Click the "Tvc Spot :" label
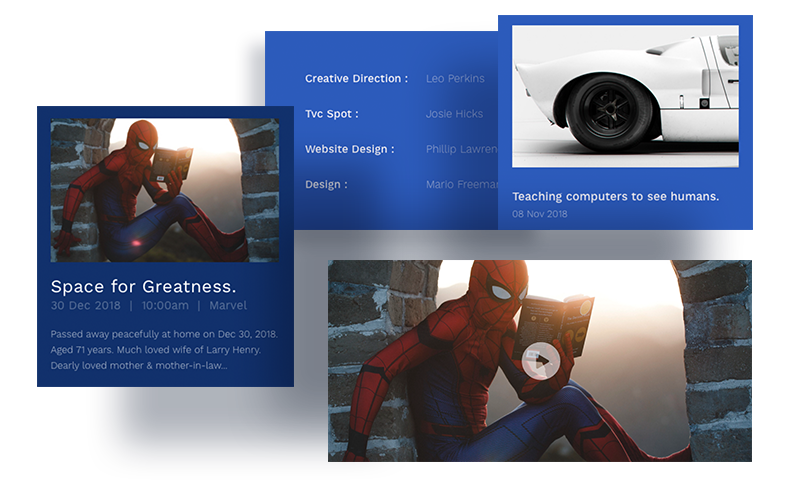 coord(331,114)
